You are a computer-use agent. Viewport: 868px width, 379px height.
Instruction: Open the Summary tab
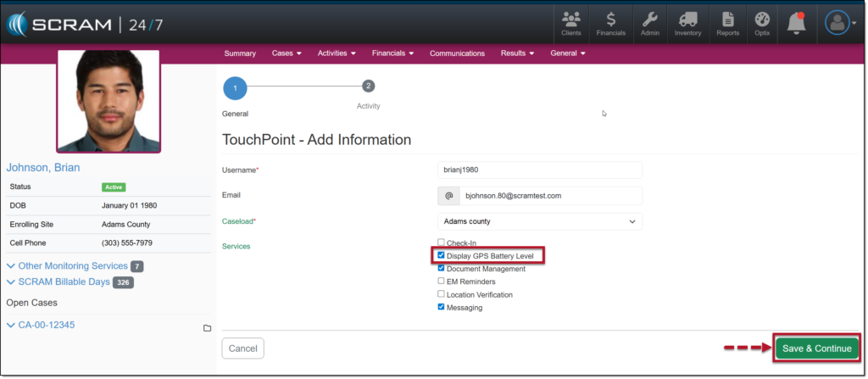(240, 53)
